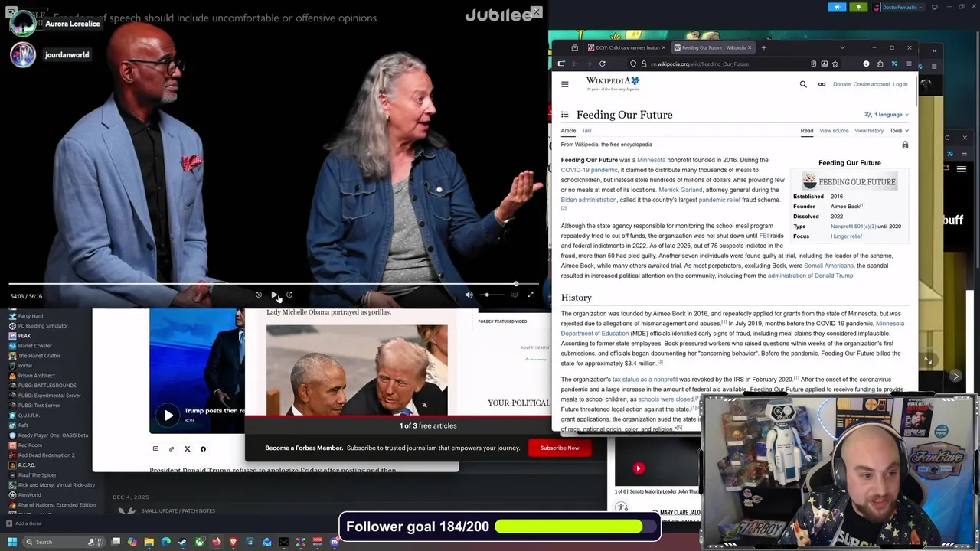Expand the 1 language dropdown

click(x=887, y=115)
